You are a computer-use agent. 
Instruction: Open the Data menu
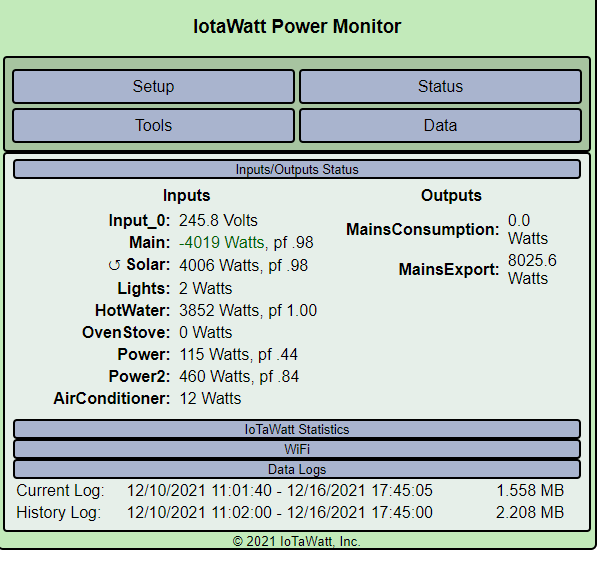tap(440, 126)
